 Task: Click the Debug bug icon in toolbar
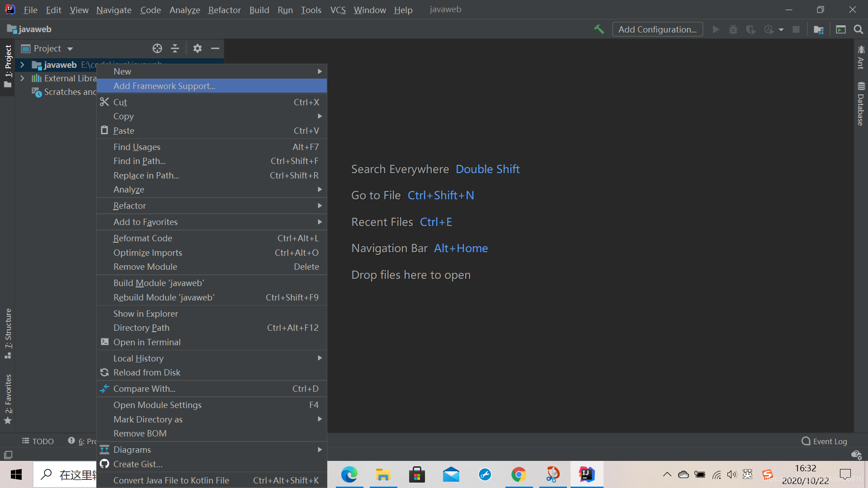coord(733,29)
